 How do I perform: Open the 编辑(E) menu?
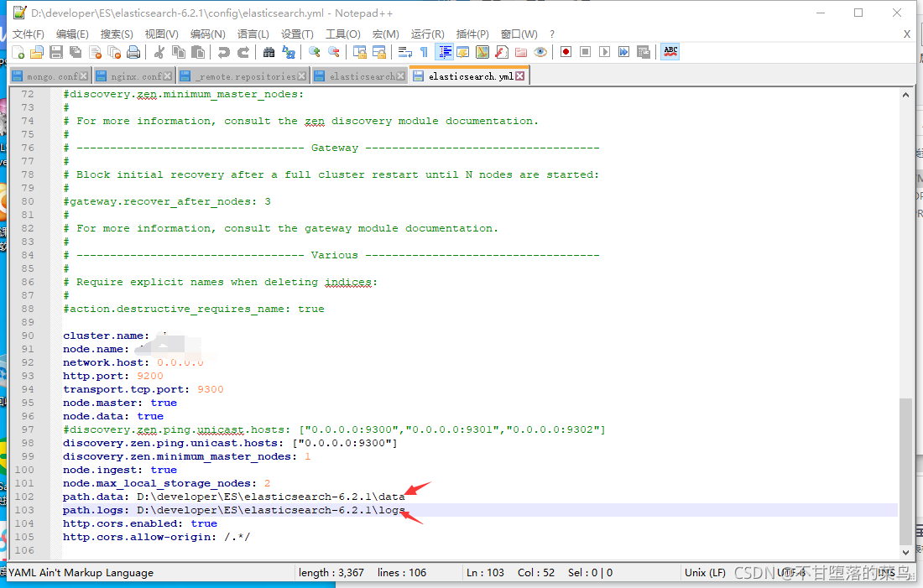72,34
